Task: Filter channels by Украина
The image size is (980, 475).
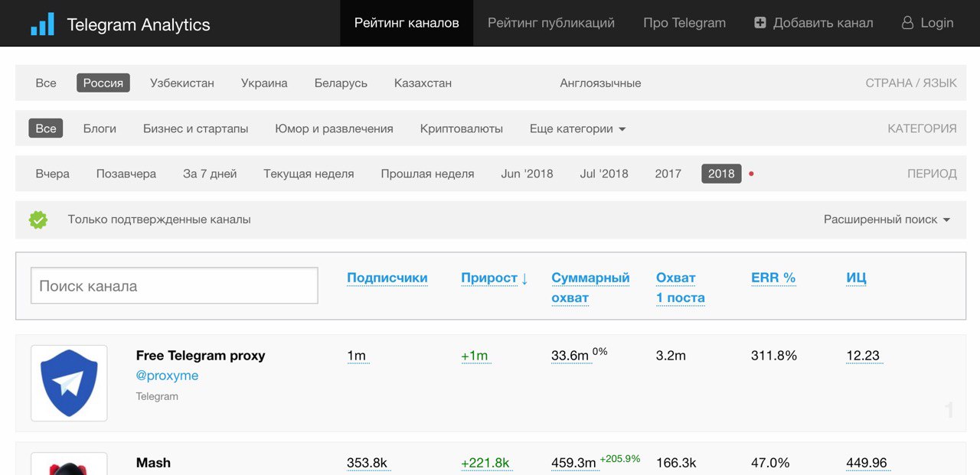Action: [264, 83]
